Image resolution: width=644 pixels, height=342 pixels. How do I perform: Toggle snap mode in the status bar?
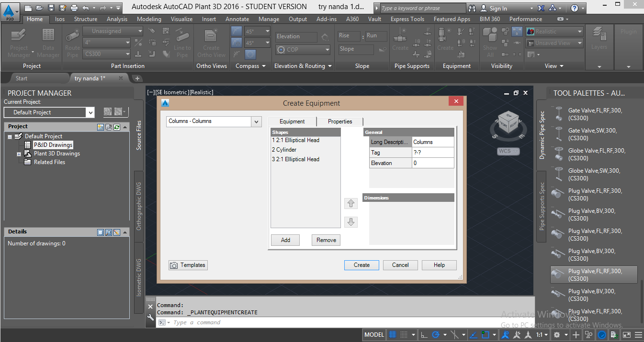404,334
